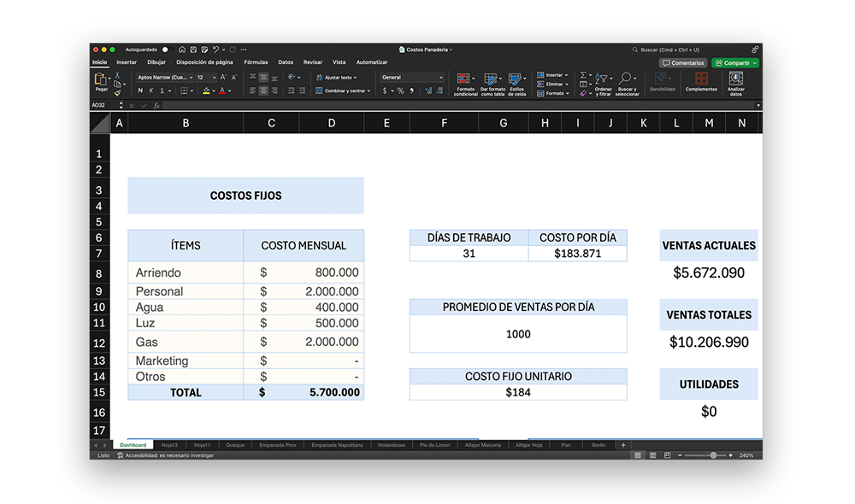This screenshot has width=855, height=504.
Task: Toggle center horizontal alignment
Action: click(x=263, y=91)
